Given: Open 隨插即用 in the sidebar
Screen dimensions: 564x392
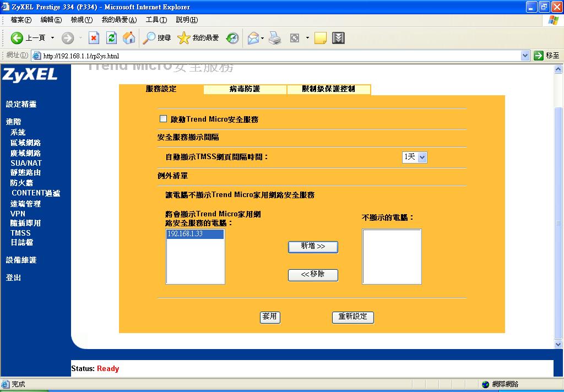Looking at the screenshot, I should pyautogui.click(x=25, y=224).
